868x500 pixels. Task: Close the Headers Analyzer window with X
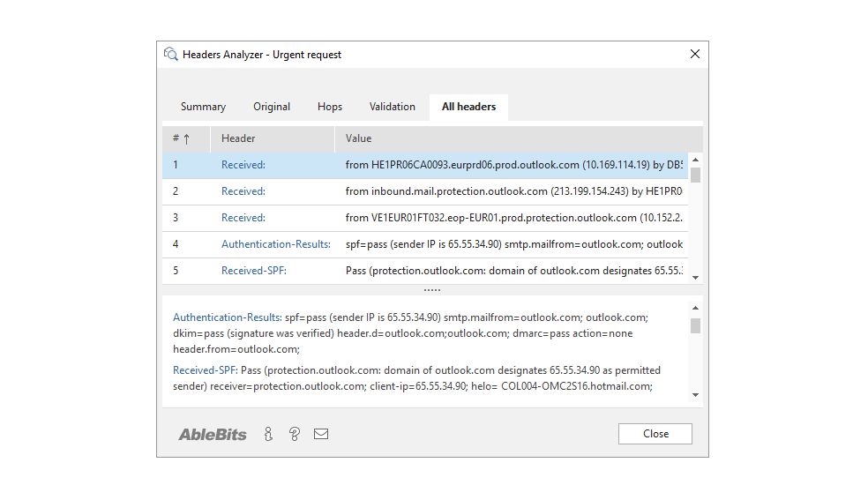point(695,54)
